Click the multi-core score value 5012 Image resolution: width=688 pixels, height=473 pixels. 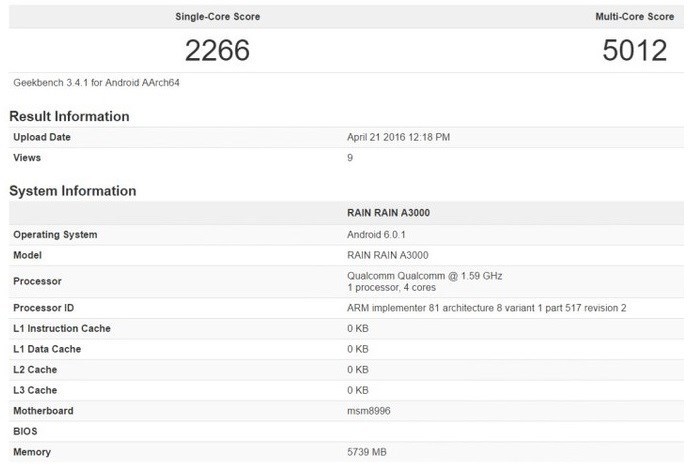coord(635,50)
